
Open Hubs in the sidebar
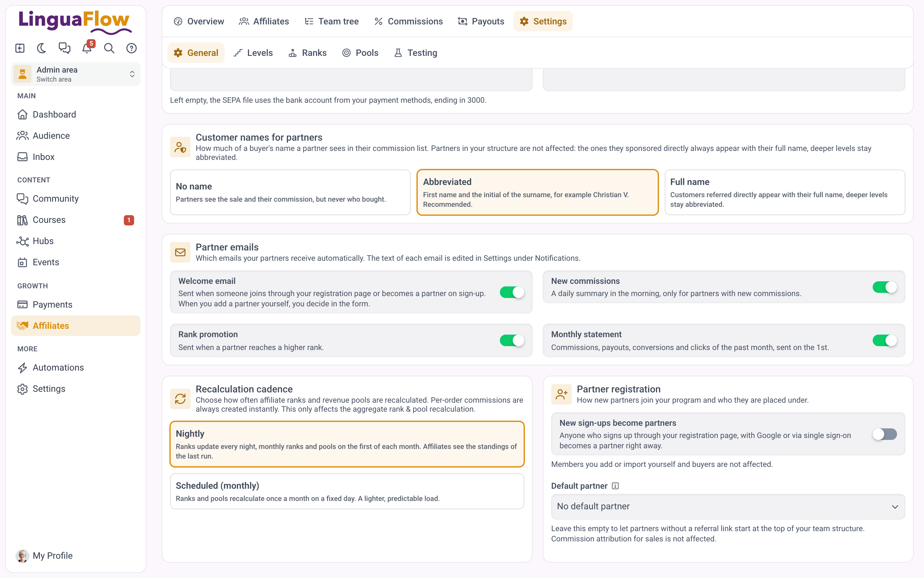76,241
